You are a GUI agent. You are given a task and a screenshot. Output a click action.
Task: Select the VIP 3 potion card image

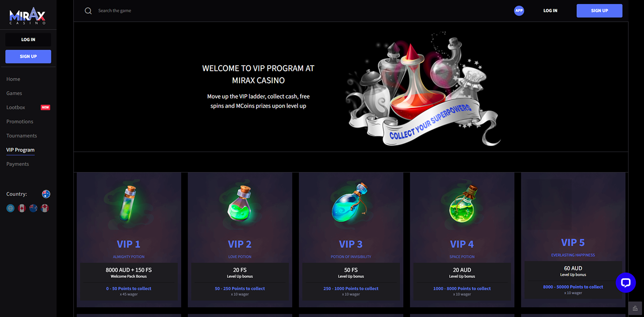pos(351,204)
